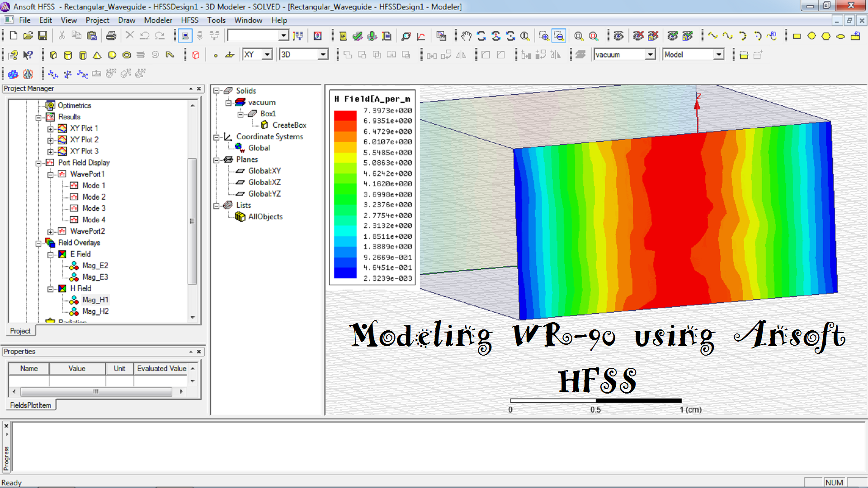The image size is (868, 488).
Task: Select the Draw Box tool
Action: point(53,54)
